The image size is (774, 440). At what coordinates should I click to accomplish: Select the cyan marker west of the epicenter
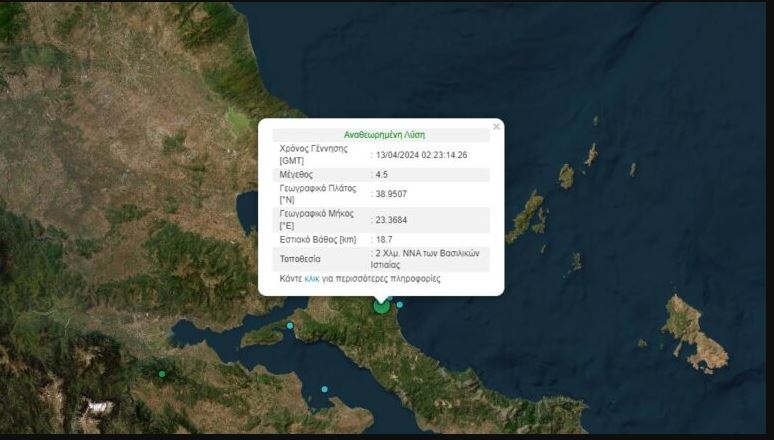pos(290,325)
